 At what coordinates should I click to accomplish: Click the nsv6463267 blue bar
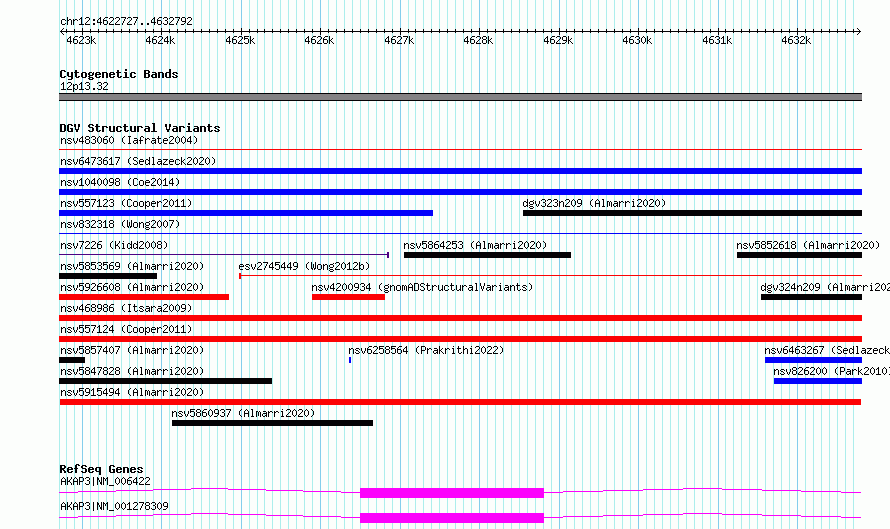813,360
